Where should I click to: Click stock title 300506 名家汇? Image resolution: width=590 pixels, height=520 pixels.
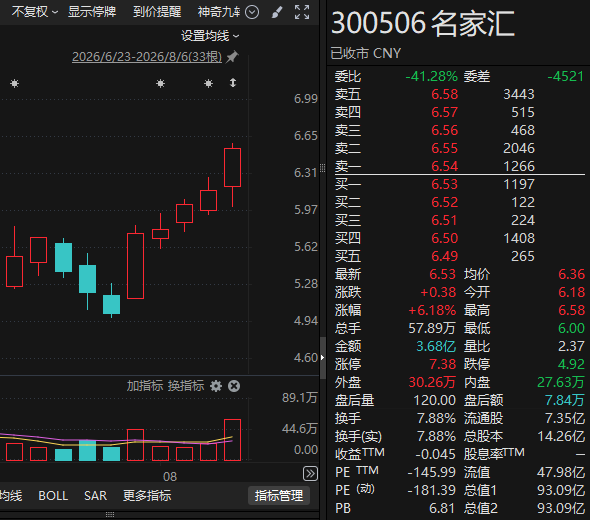423,23
